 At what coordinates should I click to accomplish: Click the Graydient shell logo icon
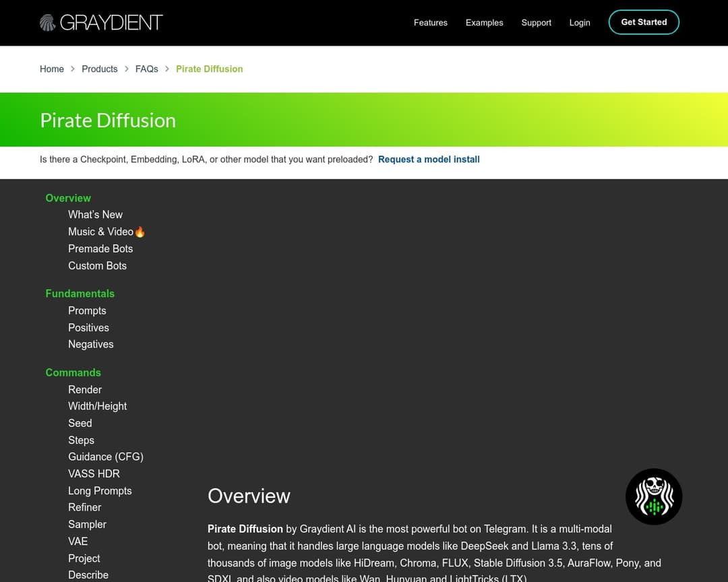tap(47, 22)
